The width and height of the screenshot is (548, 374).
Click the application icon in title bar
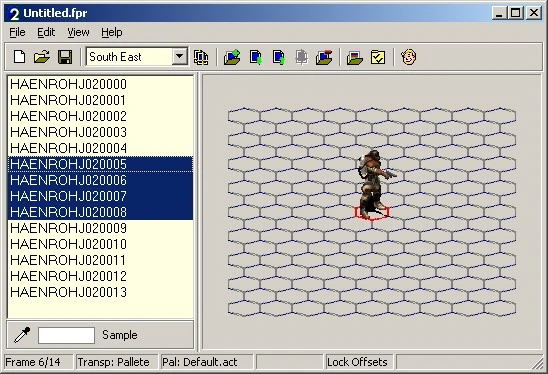pyautogui.click(x=14, y=14)
